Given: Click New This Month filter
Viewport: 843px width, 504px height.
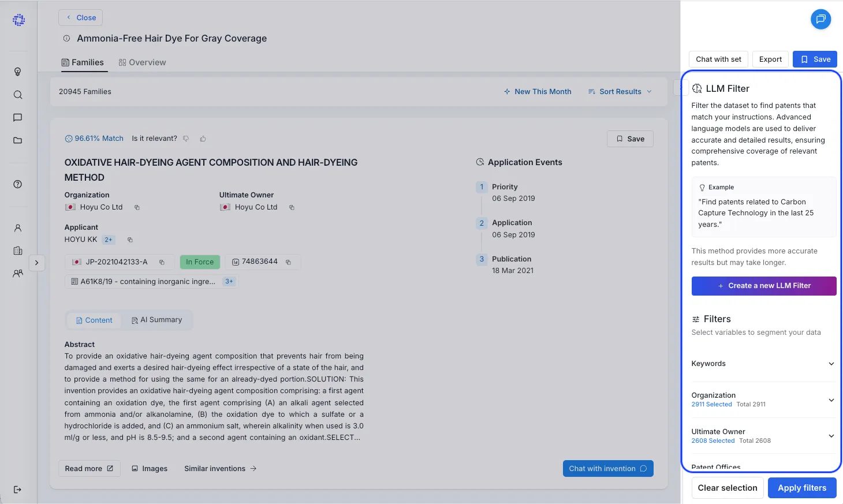Looking at the screenshot, I should (538, 92).
